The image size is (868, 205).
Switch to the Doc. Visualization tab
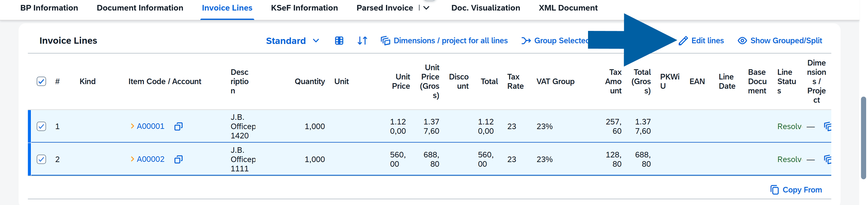coord(486,8)
